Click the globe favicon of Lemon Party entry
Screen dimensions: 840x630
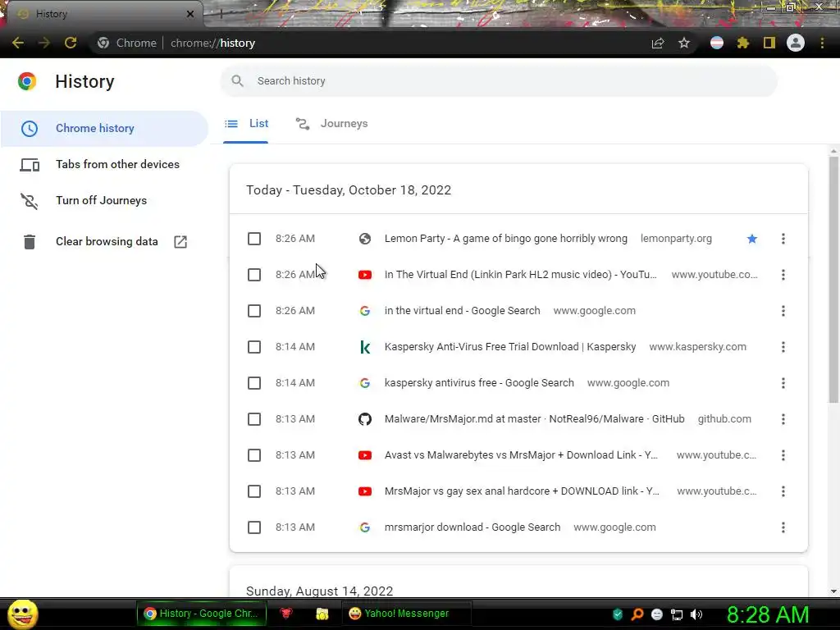[x=365, y=239]
